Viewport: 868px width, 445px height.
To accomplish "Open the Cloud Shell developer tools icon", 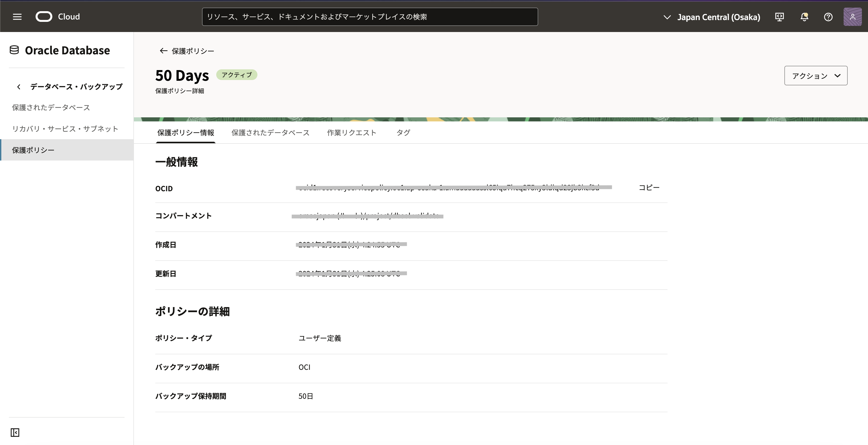I will [x=779, y=17].
